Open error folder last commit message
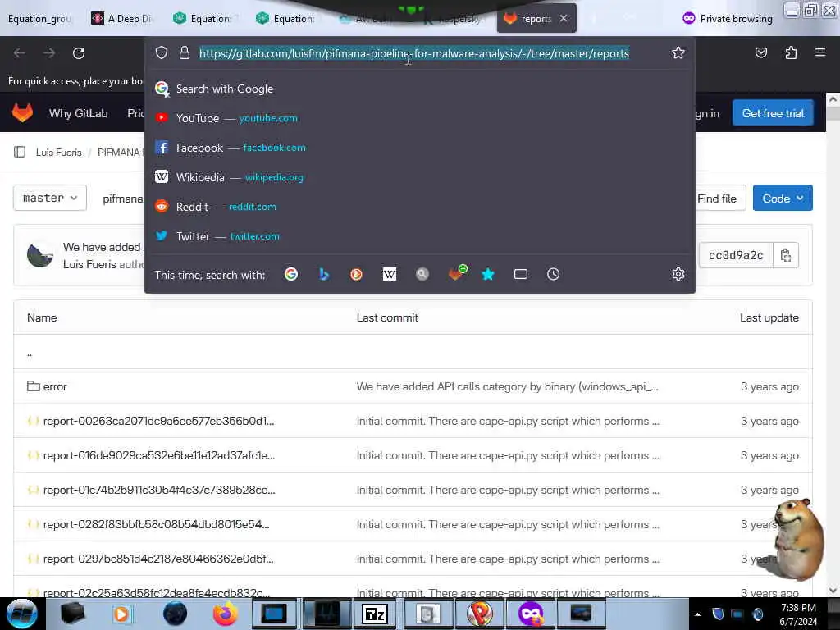 (507, 386)
